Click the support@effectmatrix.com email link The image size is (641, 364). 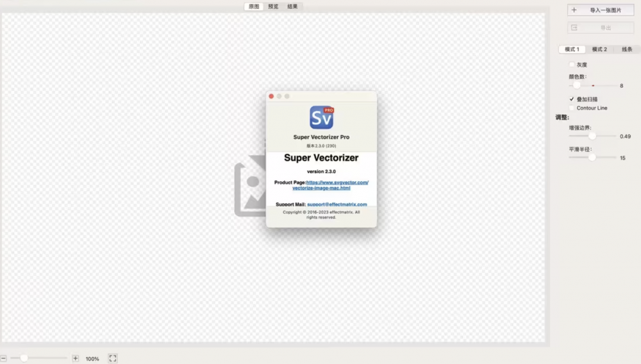tap(337, 204)
